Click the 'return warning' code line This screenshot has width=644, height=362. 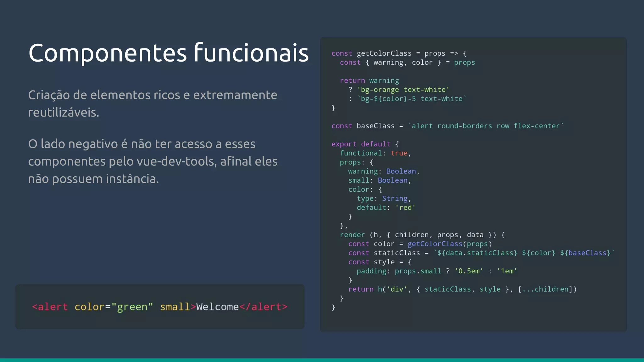(x=369, y=81)
